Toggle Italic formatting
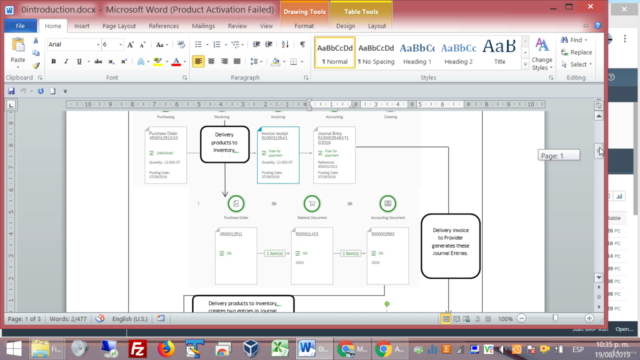 tap(66, 62)
